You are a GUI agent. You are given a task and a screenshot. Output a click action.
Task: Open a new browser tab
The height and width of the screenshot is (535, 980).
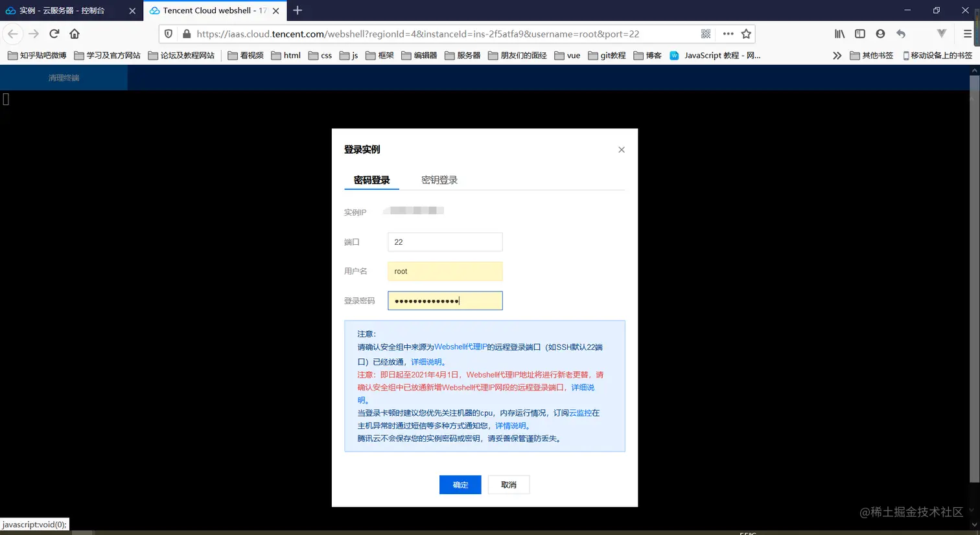297,10
